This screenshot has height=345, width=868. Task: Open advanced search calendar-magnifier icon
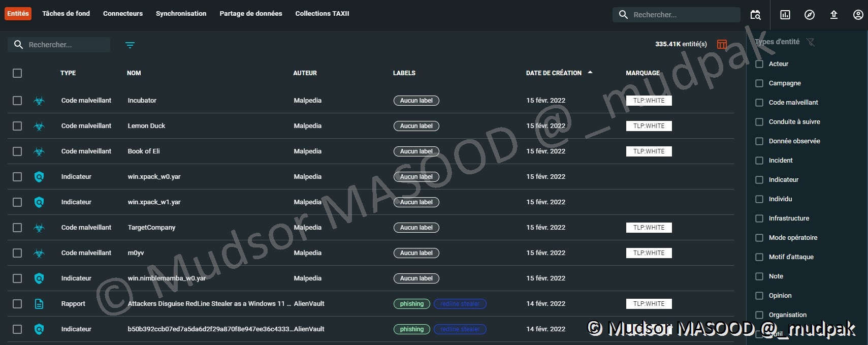click(x=755, y=15)
